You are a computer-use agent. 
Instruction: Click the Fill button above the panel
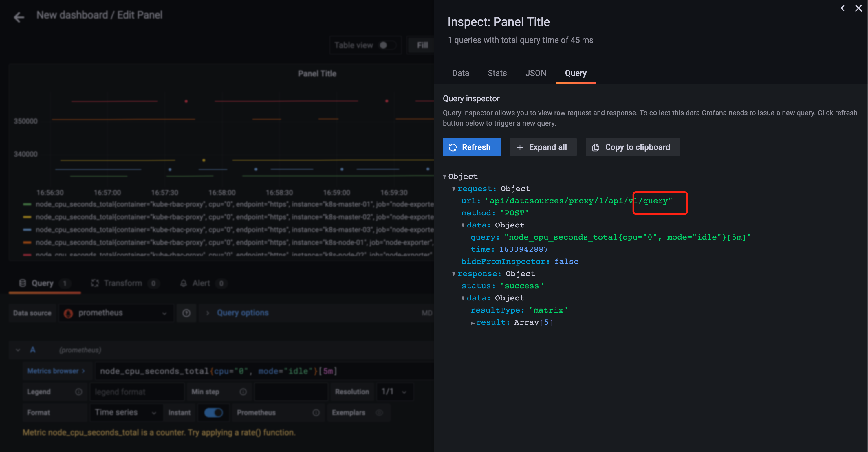point(422,45)
